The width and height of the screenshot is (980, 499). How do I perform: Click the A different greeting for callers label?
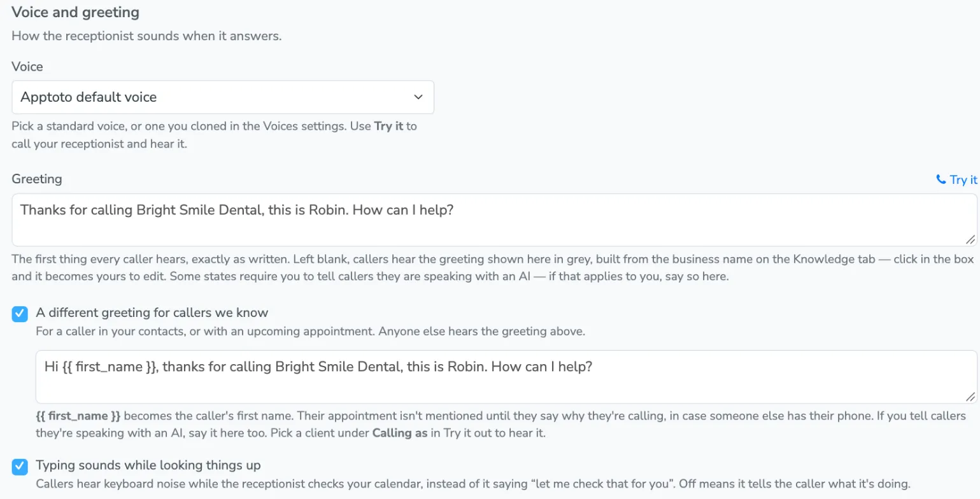click(152, 313)
